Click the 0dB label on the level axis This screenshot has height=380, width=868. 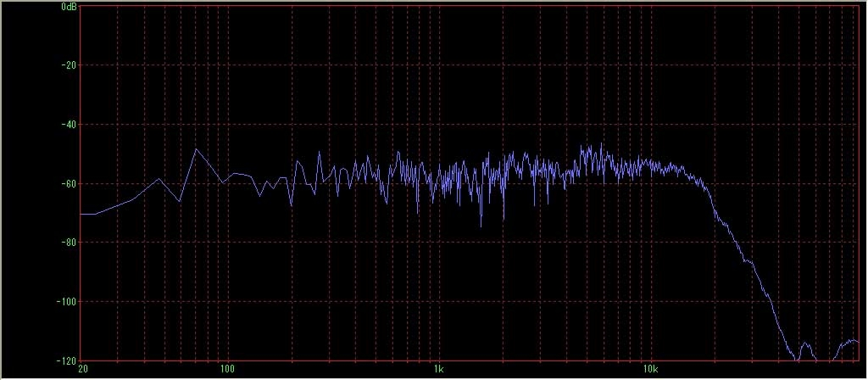click(x=69, y=7)
